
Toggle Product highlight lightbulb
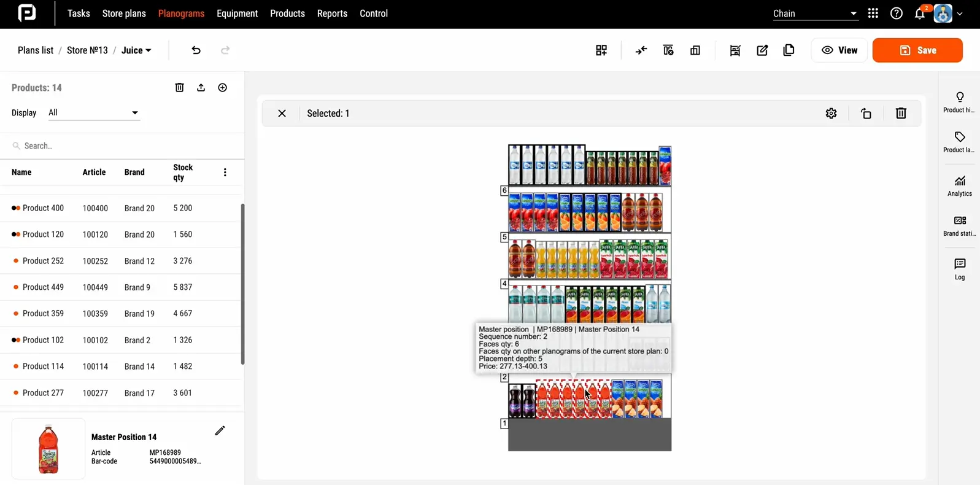click(x=959, y=102)
